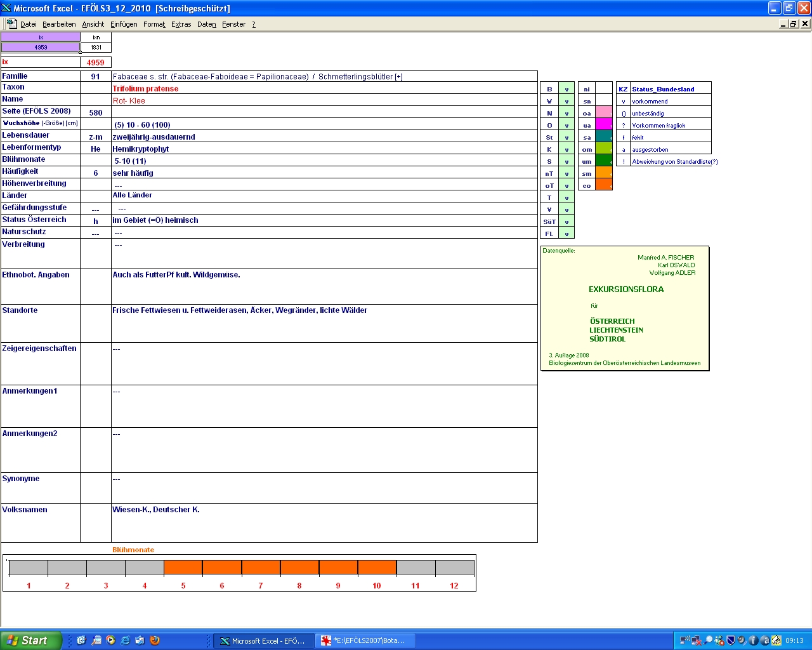Viewport: 812px width, 650px height.
Task: Click the dark green um color swatch
Action: pyautogui.click(x=604, y=161)
